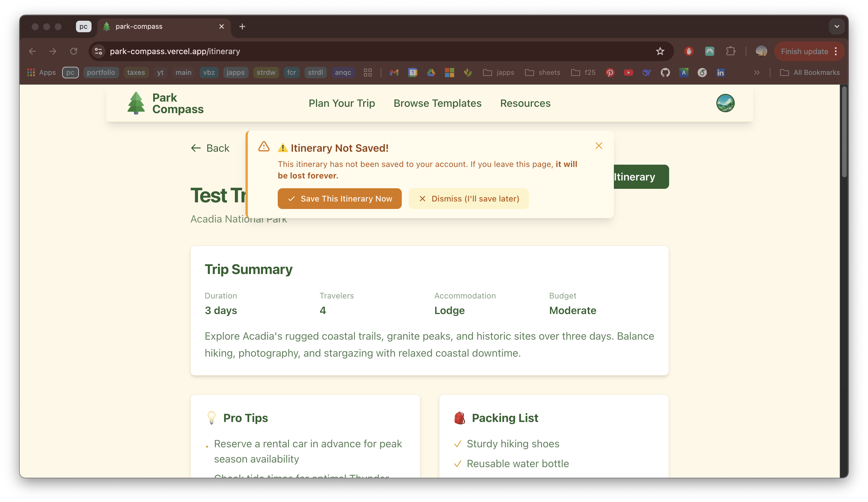Open the Microsoft bookmark icon
This screenshot has width=868, height=502.
point(449,72)
